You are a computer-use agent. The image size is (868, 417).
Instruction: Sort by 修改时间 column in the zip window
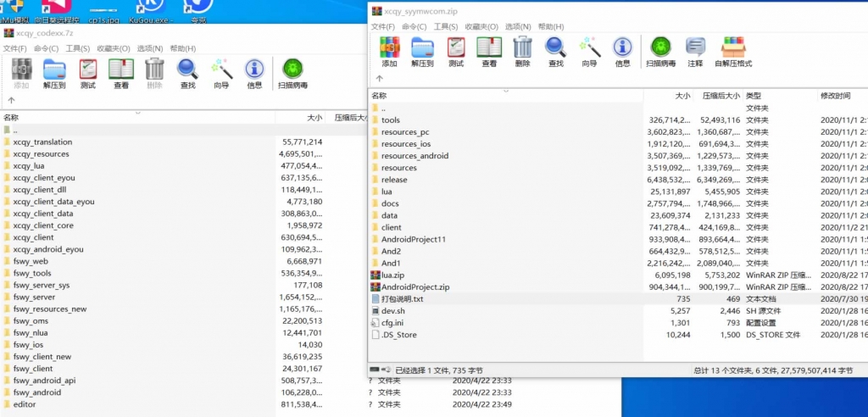click(834, 96)
